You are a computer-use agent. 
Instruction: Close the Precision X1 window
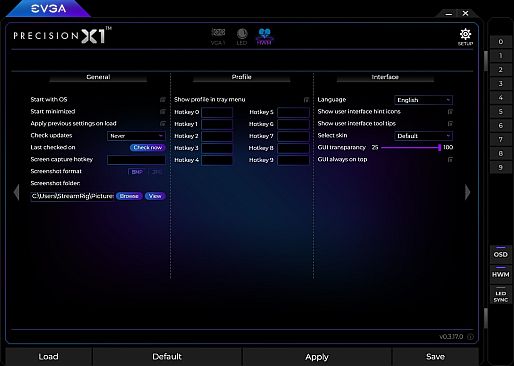[x=465, y=13]
